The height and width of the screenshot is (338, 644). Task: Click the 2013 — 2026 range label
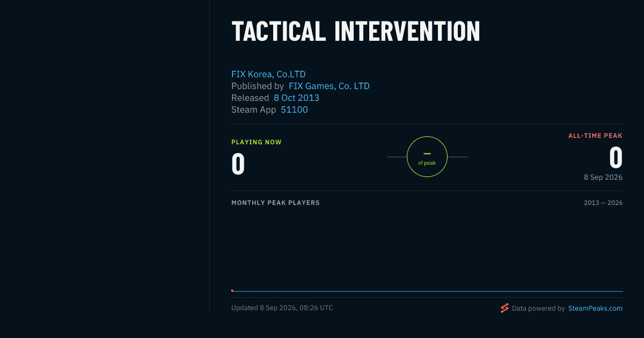[x=603, y=203]
